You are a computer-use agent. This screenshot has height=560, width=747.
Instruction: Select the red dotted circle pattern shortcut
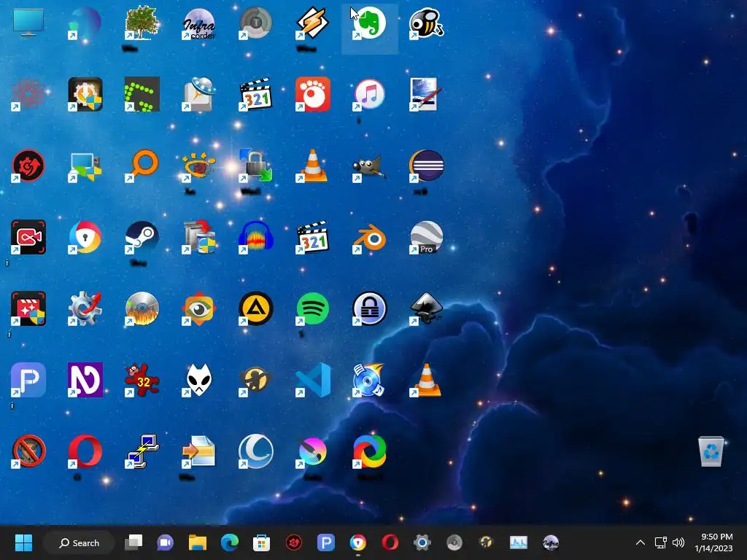[28, 94]
